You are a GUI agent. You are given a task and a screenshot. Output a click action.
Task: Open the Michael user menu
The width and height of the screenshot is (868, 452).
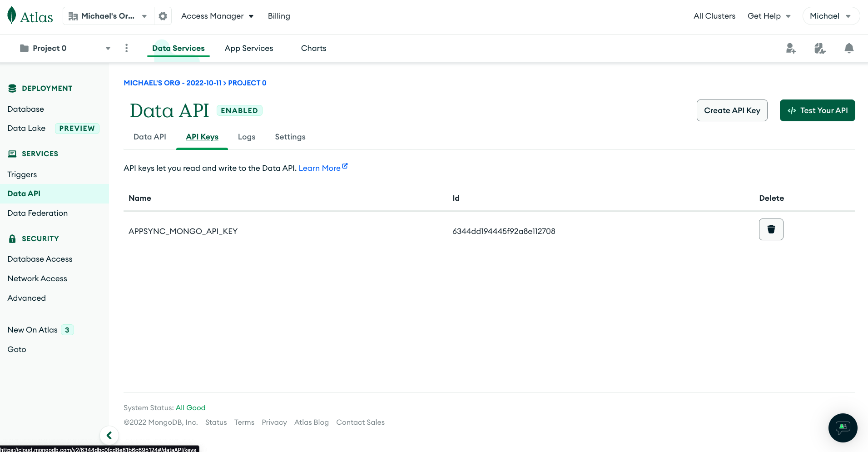831,16
